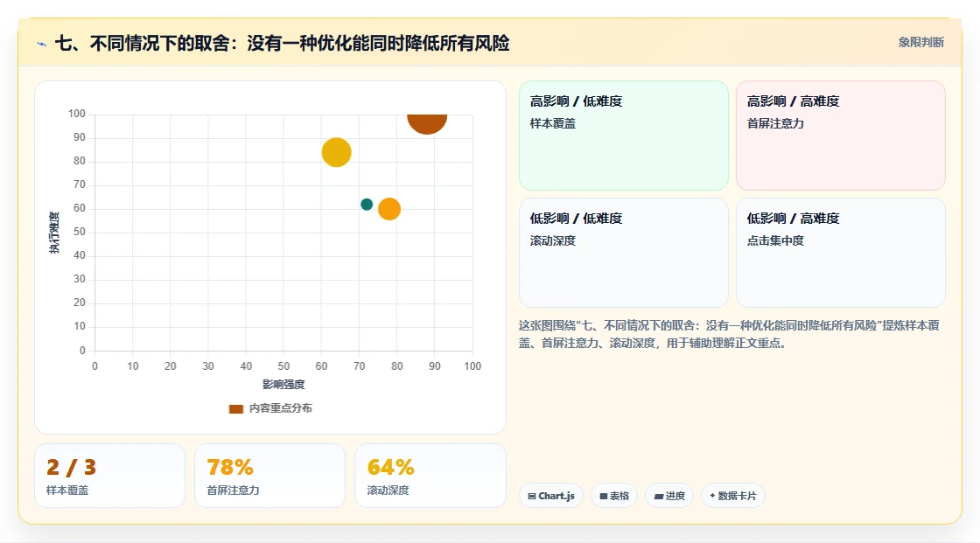Click the 点击集中度 text
Image resolution: width=980 pixels, height=543 pixels.
pyautogui.click(x=775, y=240)
